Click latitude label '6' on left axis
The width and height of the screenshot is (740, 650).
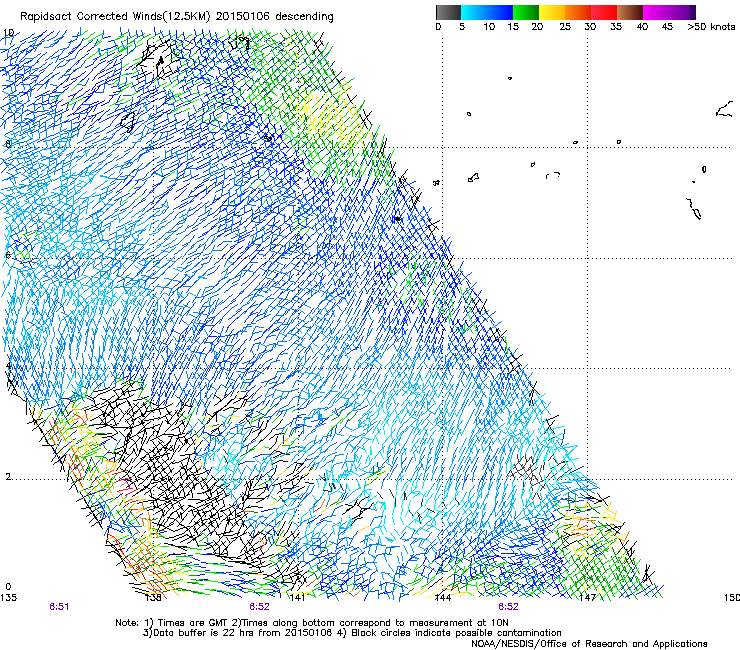click(8, 255)
